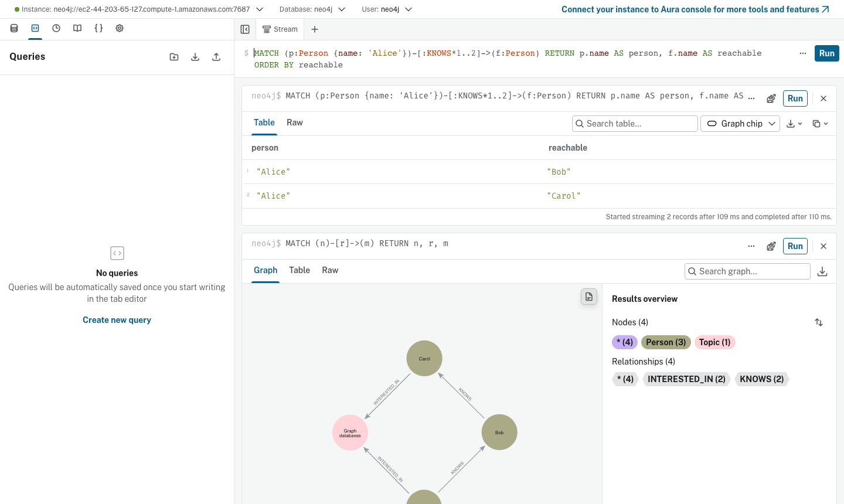Collapse the sidebar panel icon
The height and width of the screenshot is (504, 844).
245,29
